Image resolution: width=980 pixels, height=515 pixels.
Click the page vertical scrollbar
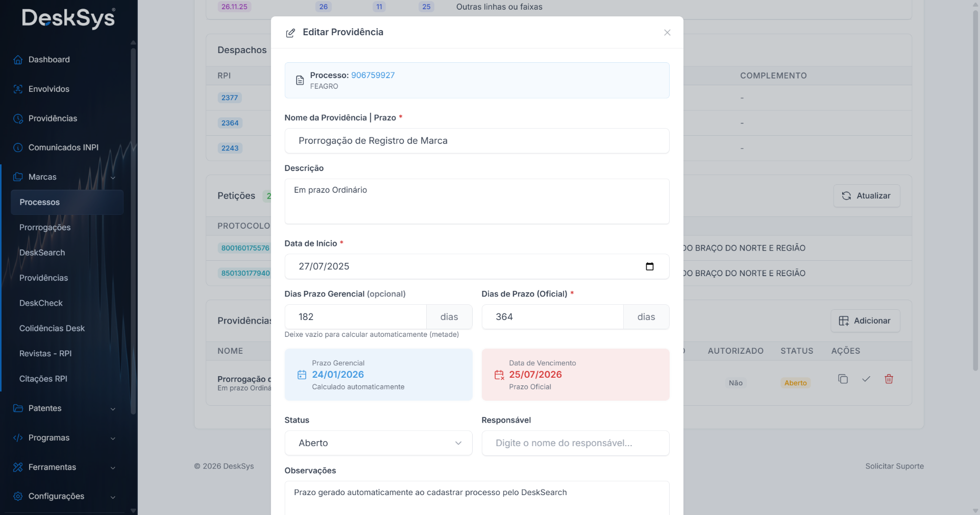point(975,191)
